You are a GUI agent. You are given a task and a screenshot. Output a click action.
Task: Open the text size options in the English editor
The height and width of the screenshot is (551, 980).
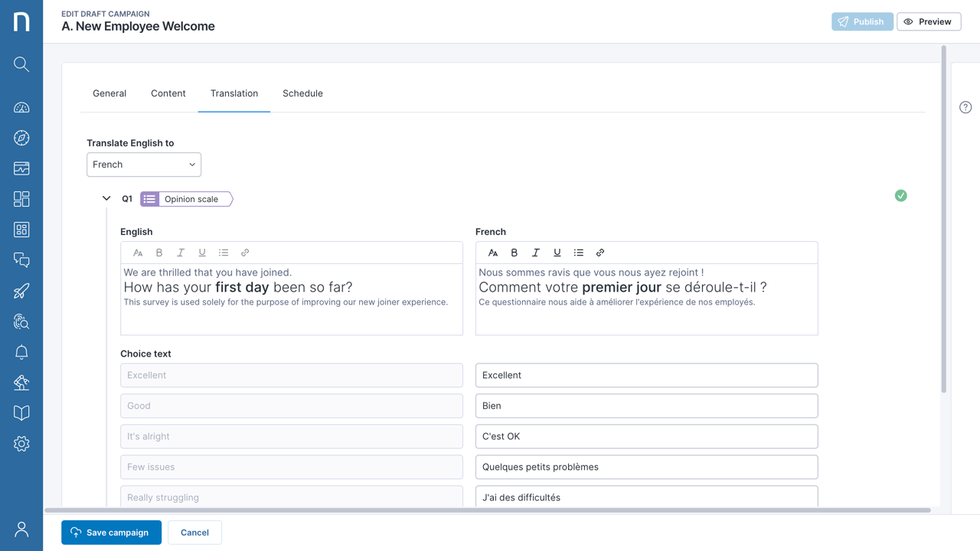138,252
